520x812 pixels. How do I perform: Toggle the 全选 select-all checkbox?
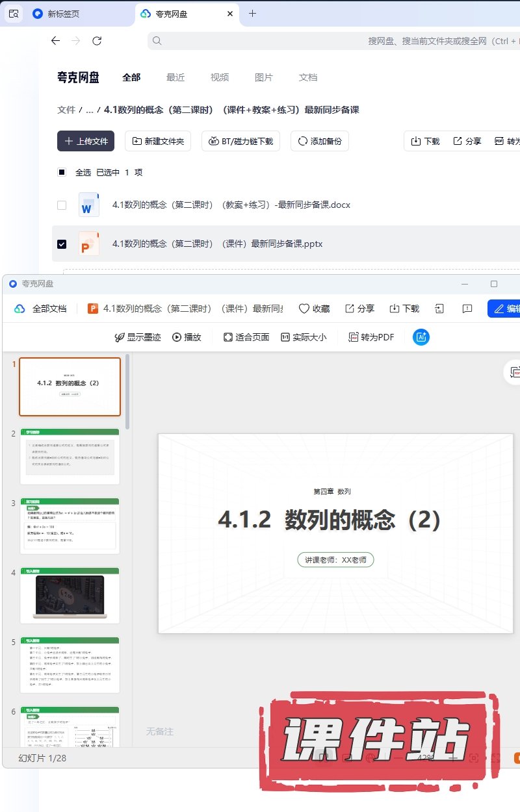coord(62,172)
